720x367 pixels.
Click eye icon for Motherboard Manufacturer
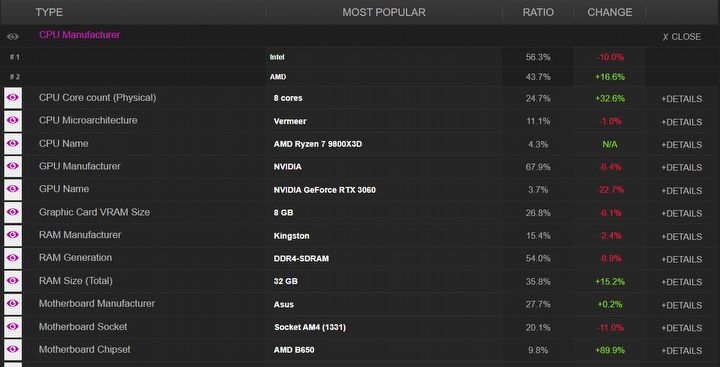click(x=13, y=304)
